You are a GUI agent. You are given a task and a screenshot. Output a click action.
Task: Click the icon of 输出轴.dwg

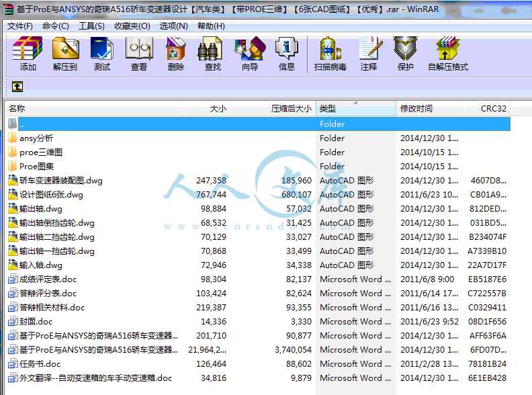pos(13,208)
